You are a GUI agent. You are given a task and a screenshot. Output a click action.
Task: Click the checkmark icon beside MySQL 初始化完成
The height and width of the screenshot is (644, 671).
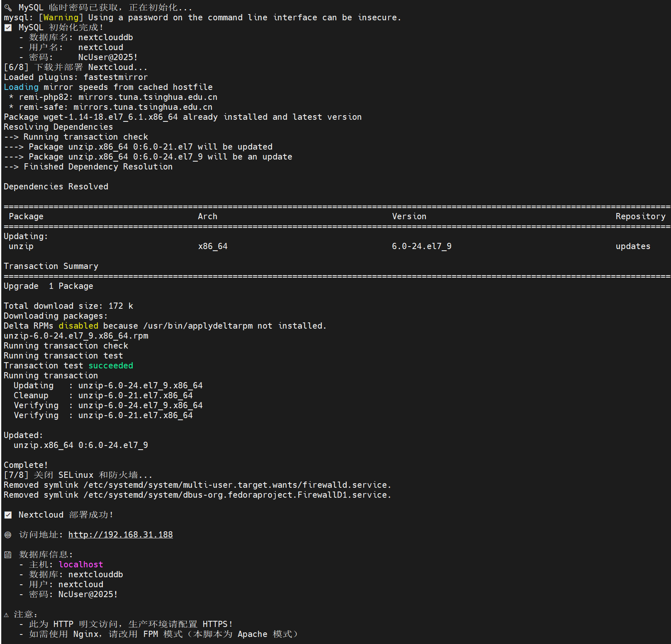[x=8, y=27]
